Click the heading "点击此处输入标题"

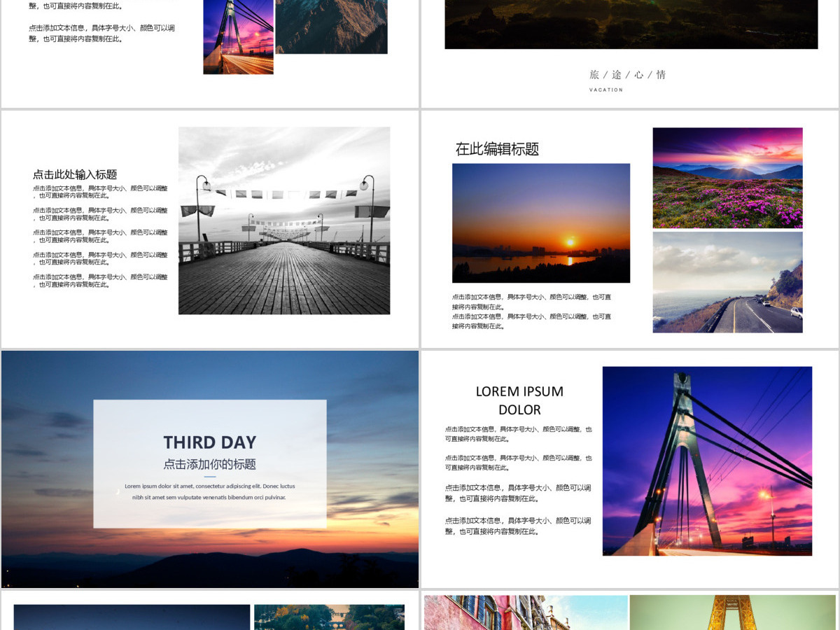tap(75, 174)
